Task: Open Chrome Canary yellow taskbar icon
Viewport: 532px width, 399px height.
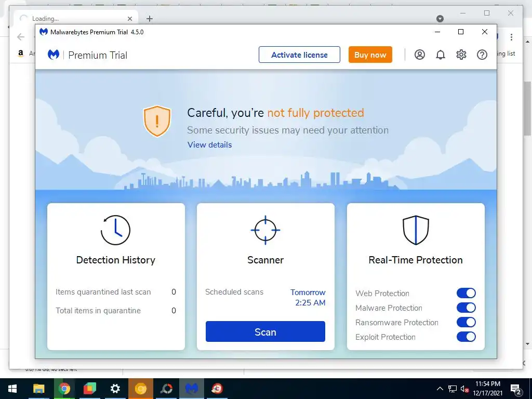Action: coord(140,389)
